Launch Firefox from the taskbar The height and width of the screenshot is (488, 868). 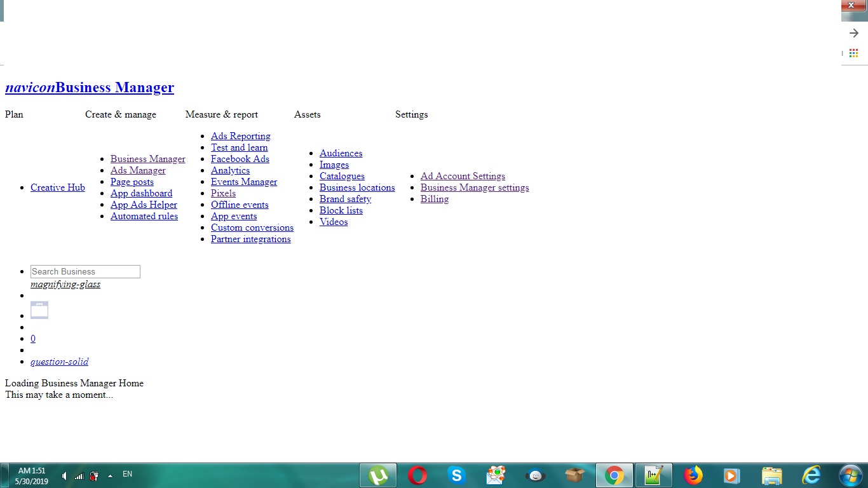pyautogui.click(x=693, y=475)
